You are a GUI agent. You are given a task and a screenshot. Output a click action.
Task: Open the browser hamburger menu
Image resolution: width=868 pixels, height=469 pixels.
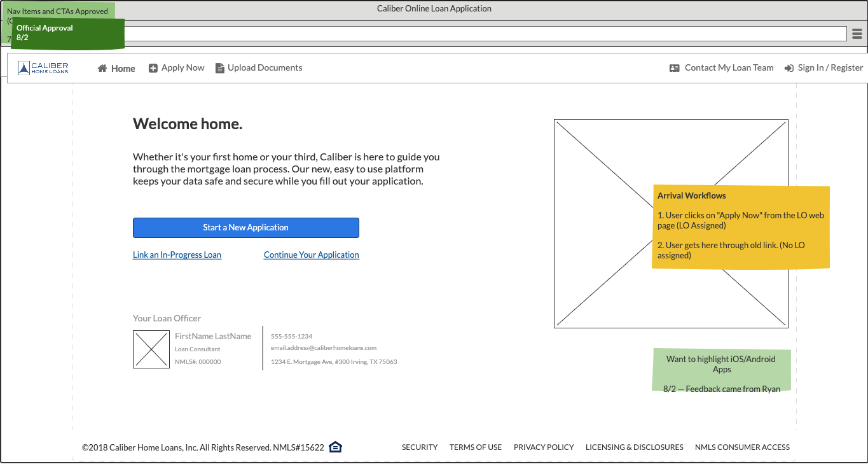[857, 34]
